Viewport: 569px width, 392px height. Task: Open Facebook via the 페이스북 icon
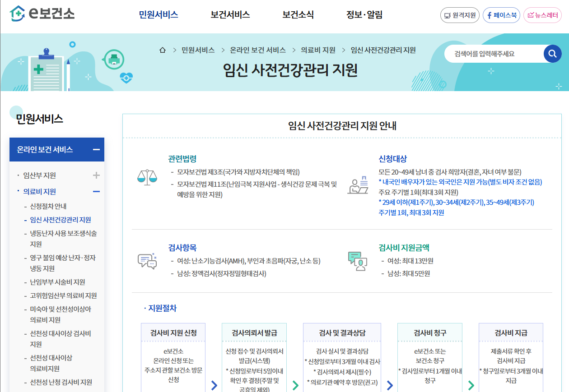[501, 15]
